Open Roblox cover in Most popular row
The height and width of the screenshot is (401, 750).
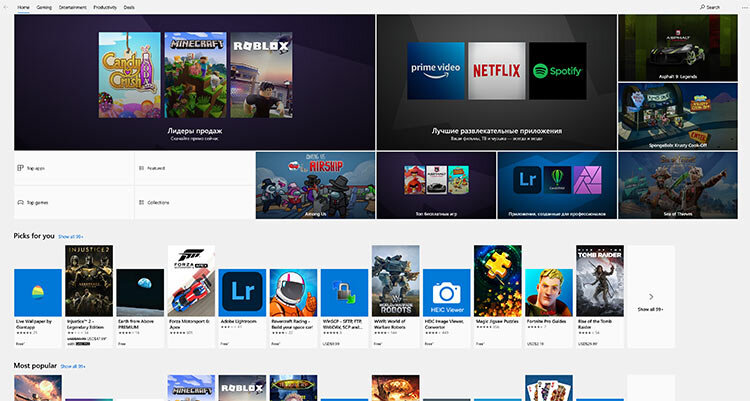tap(243, 388)
